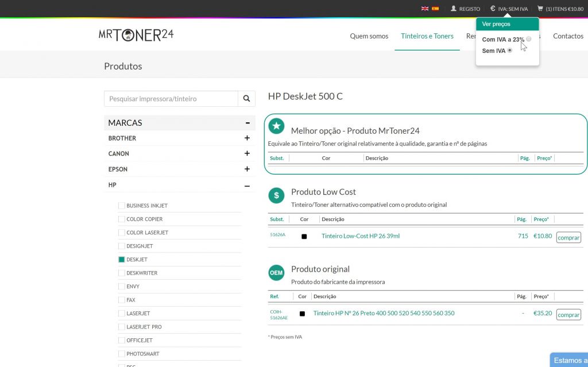
Task: Click the printer/toner search field
Action: click(171, 99)
